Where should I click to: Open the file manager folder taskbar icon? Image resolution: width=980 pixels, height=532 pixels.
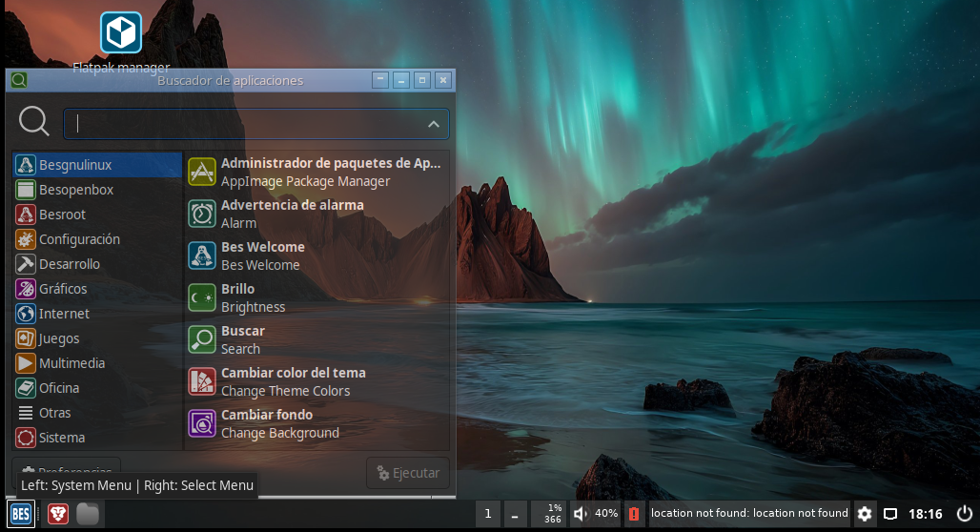coord(88,514)
